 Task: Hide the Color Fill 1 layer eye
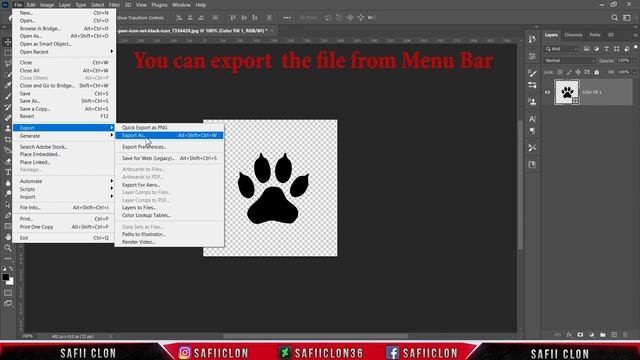pos(548,92)
